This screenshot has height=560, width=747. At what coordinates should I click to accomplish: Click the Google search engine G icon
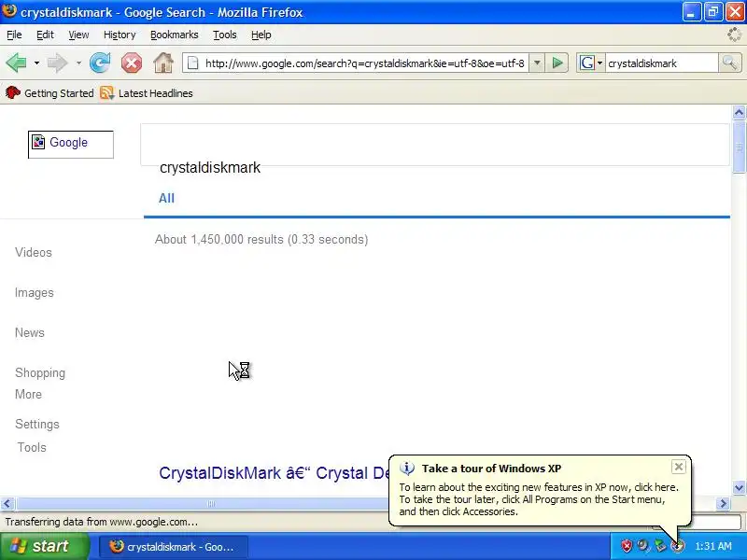coord(587,63)
